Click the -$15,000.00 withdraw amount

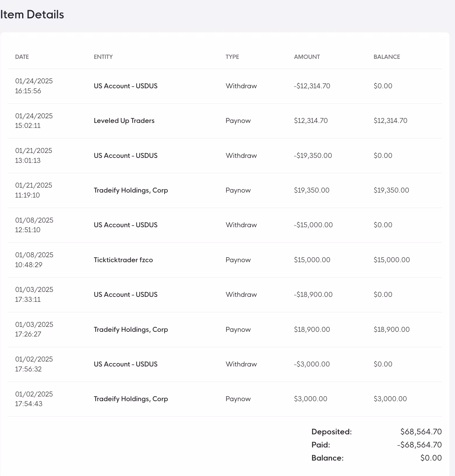(x=313, y=225)
